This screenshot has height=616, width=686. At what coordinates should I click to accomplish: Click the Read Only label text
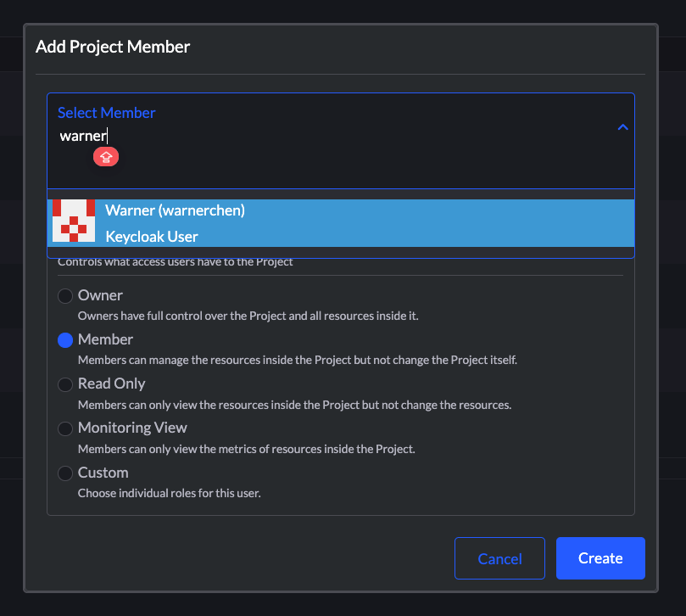[x=111, y=384]
